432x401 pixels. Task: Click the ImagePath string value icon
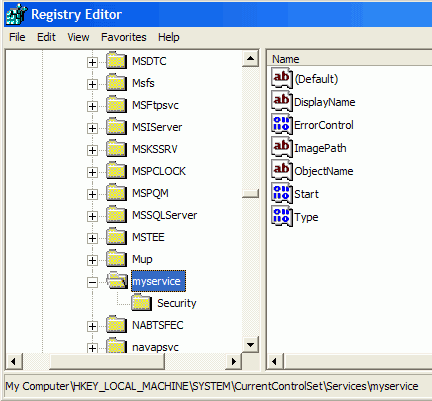coord(282,147)
